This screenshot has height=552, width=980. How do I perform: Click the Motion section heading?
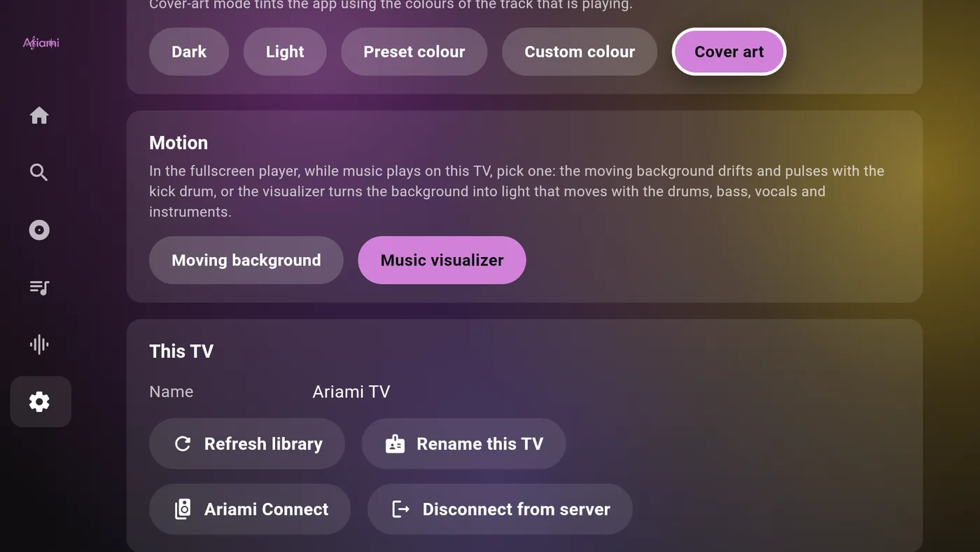(178, 143)
